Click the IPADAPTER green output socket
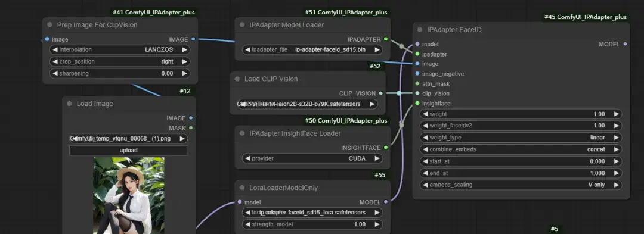Viewport: 644px width, 234px height. (386, 39)
